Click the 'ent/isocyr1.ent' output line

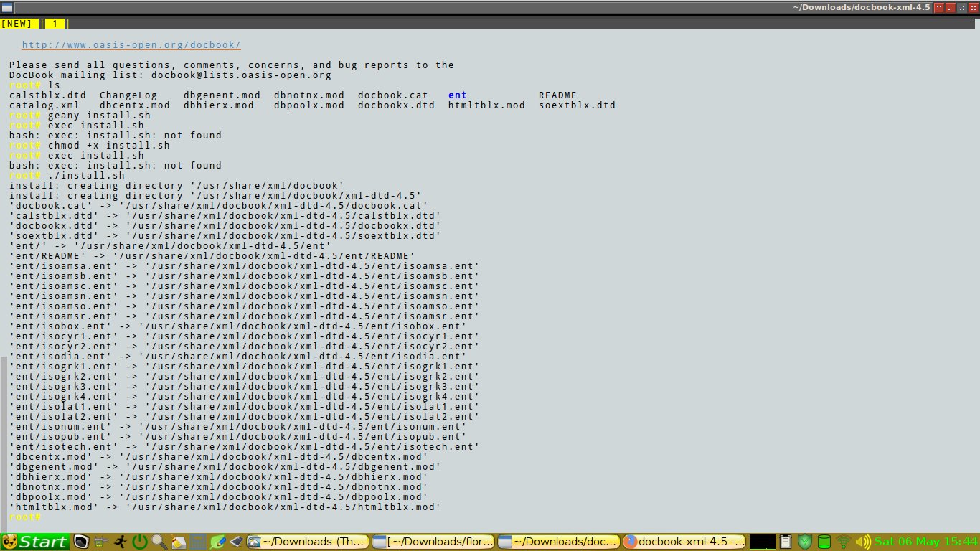coord(245,336)
